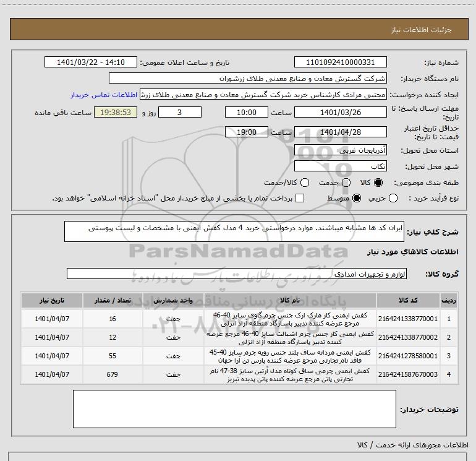Screen dimensions: 476x461
Task: Click the unit جفت in row 2
Action: tap(173, 337)
